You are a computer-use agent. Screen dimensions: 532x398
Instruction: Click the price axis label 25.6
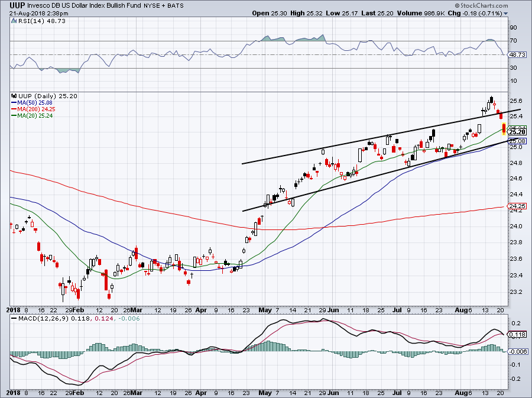click(515, 101)
